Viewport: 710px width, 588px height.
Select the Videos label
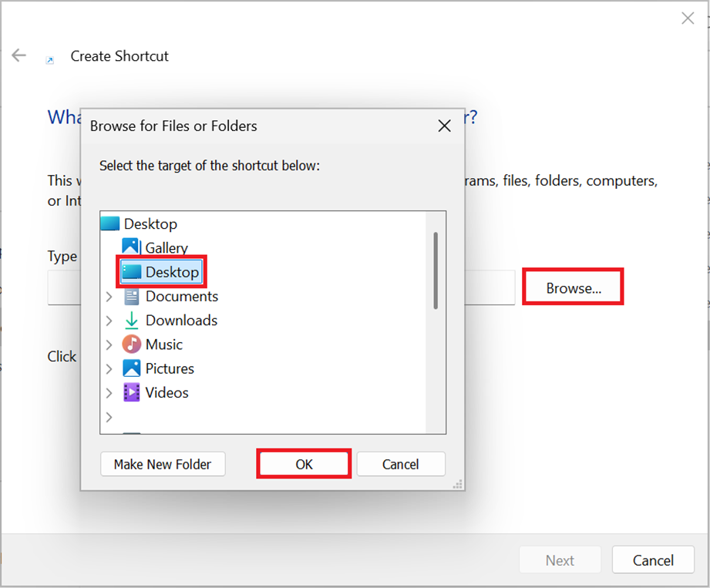point(167,392)
